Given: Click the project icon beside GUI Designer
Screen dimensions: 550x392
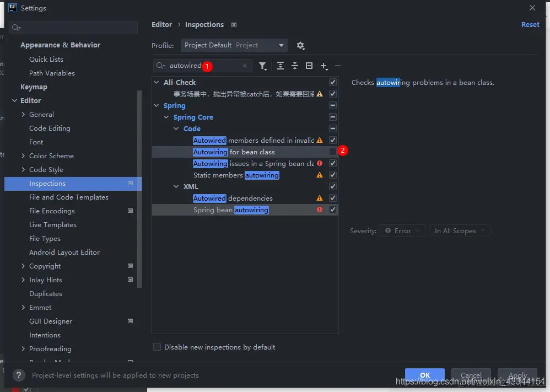Looking at the screenshot, I should [x=130, y=321].
